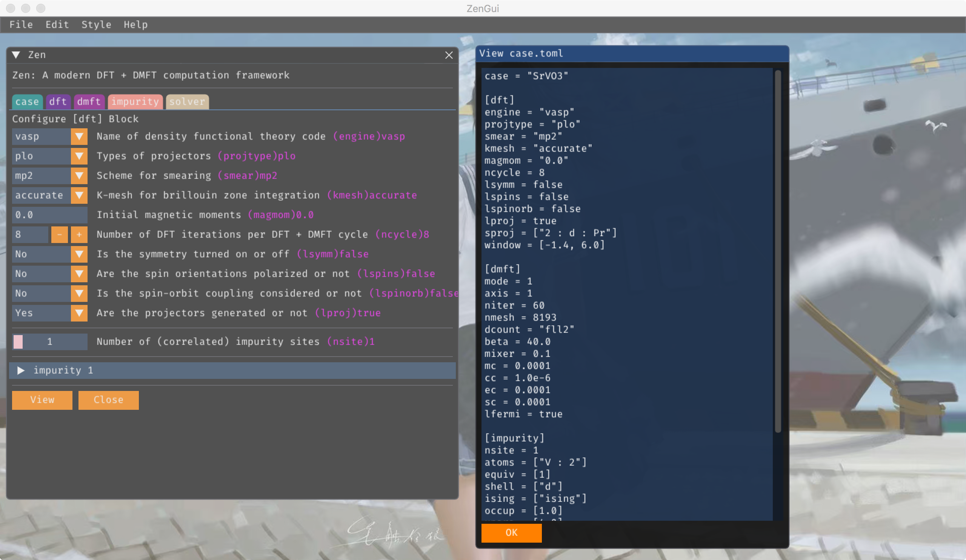Open the lproj dropdown showing Yes
This screenshot has width=966, height=560.
(x=50, y=313)
